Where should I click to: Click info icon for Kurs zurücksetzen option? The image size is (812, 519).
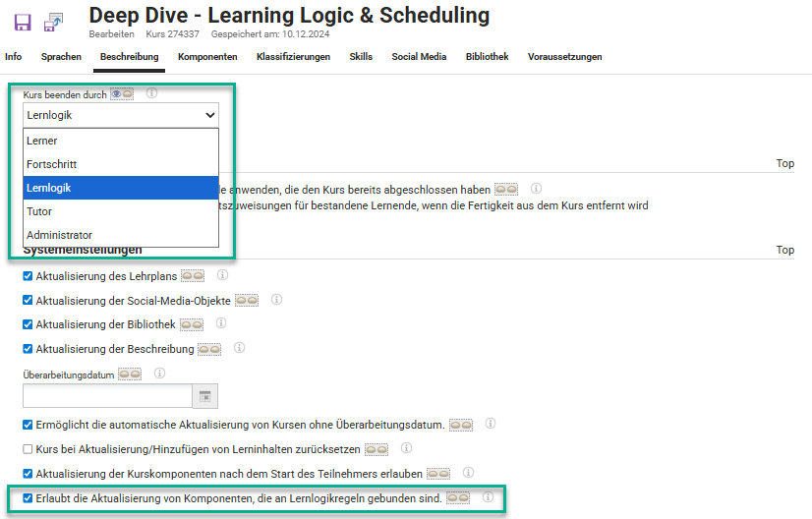pyautogui.click(x=407, y=448)
